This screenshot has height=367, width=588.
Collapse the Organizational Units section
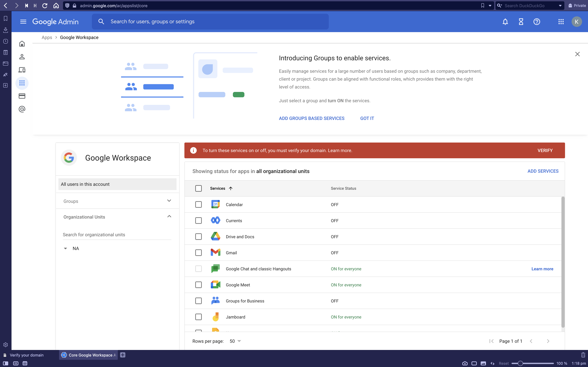pyautogui.click(x=169, y=216)
